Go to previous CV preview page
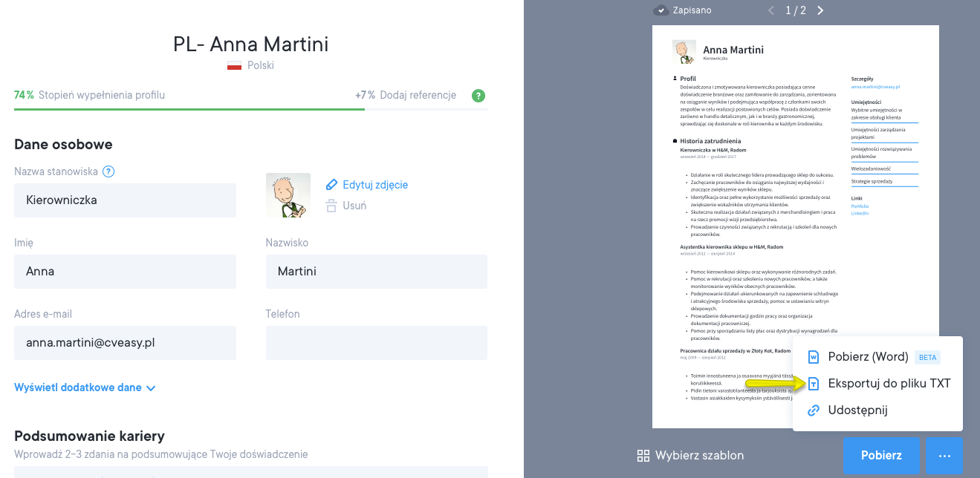The width and height of the screenshot is (980, 478). click(x=770, y=10)
